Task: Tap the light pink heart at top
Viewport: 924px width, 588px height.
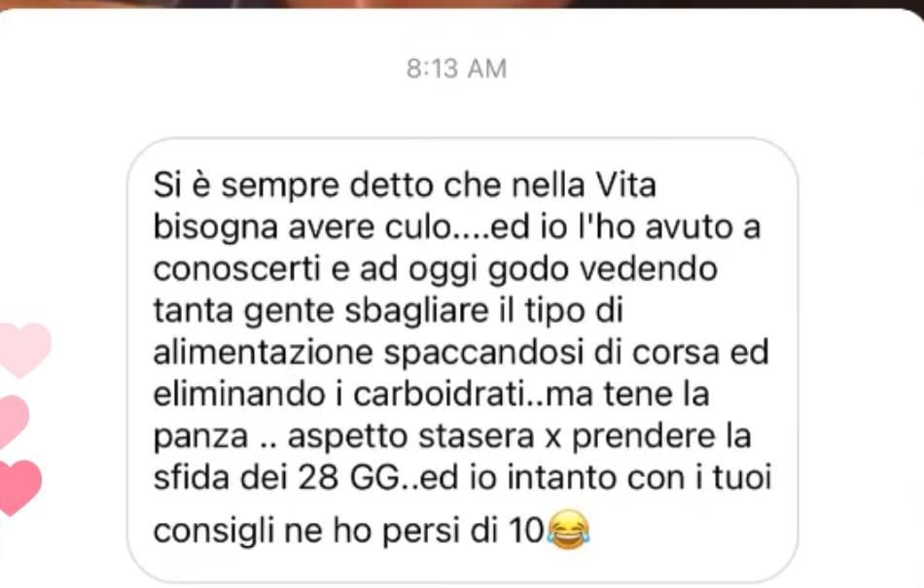Action: (x=23, y=350)
